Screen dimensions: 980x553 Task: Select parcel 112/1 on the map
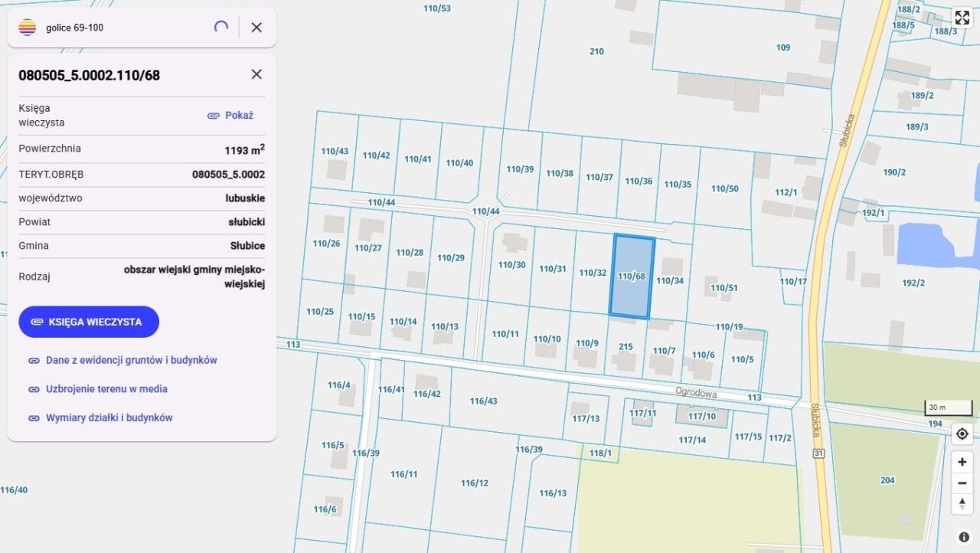786,192
